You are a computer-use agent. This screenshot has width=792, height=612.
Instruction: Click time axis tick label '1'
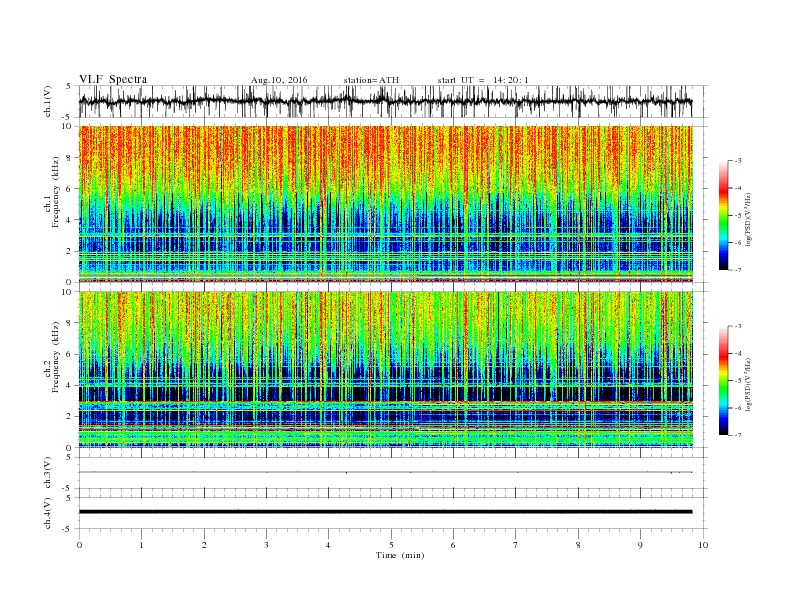(x=141, y=545)
